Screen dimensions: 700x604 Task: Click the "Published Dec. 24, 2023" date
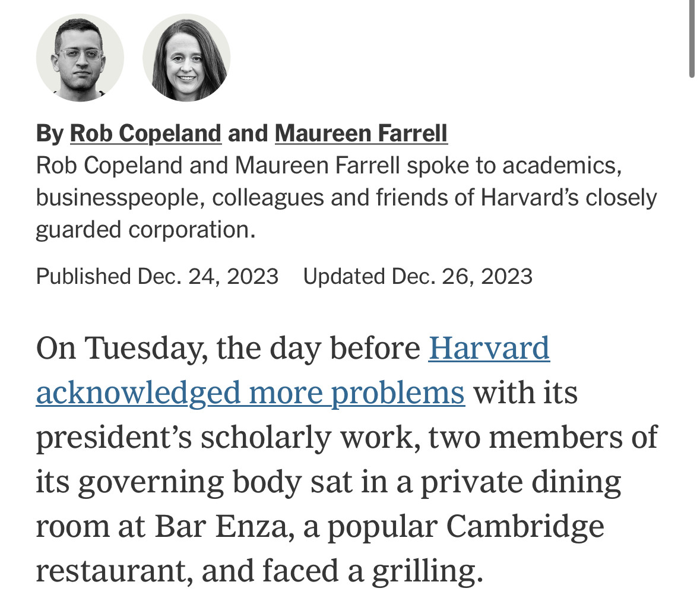pos(157,276)
